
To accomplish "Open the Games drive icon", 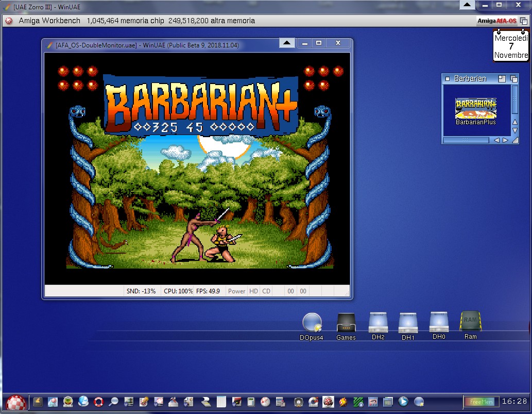I will tap(346, 323).
